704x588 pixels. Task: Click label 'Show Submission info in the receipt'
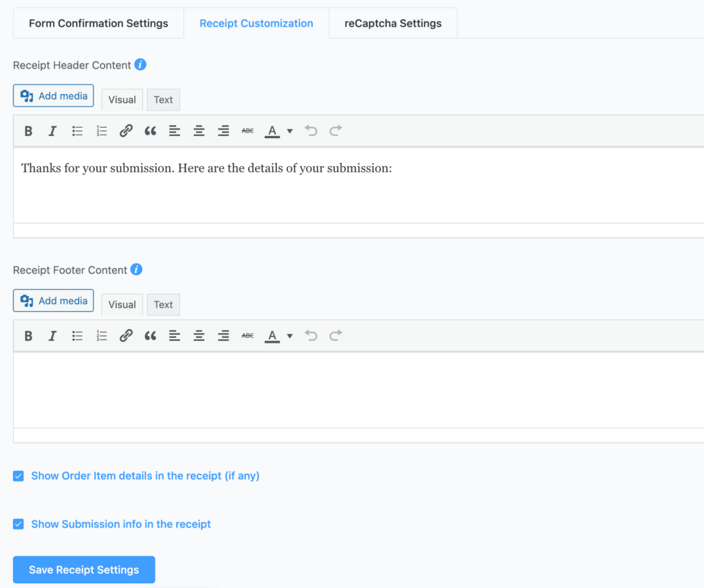tap(121, 524)
